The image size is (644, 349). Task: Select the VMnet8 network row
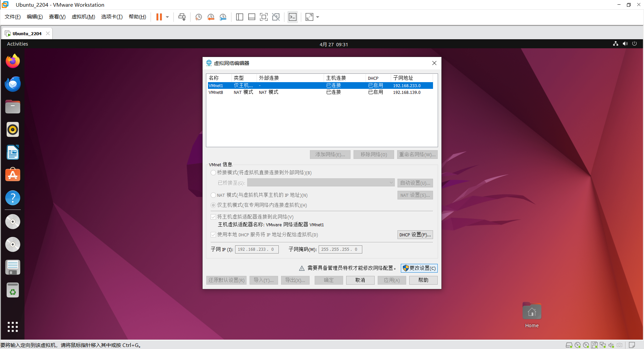(x=320, y=92)
